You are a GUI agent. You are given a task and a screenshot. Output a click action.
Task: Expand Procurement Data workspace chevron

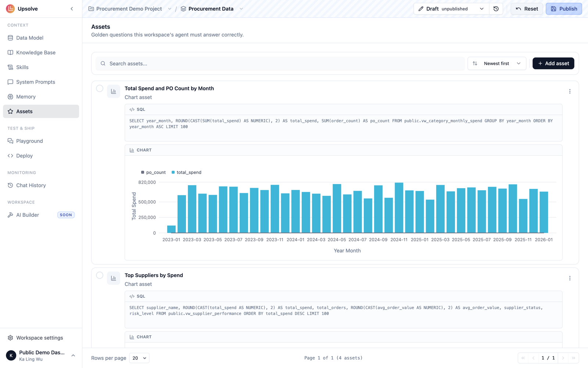[x=241, y=9]
